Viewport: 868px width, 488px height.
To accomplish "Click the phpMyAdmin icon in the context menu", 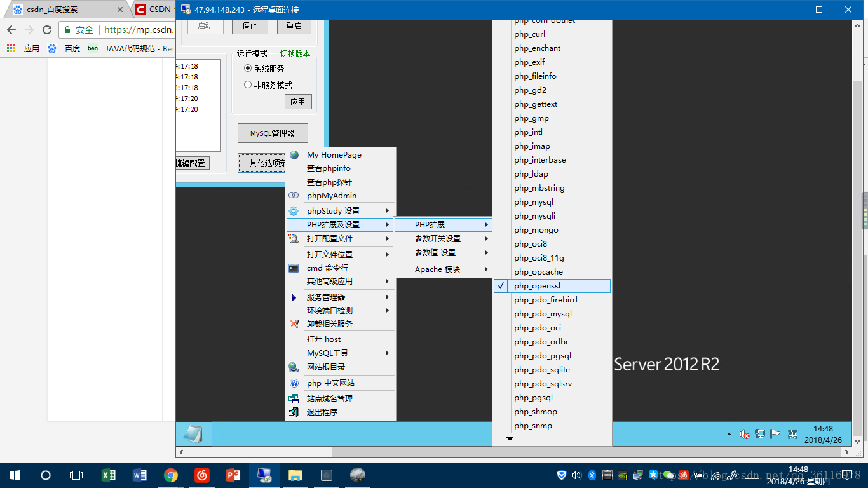I will [294, 196].
